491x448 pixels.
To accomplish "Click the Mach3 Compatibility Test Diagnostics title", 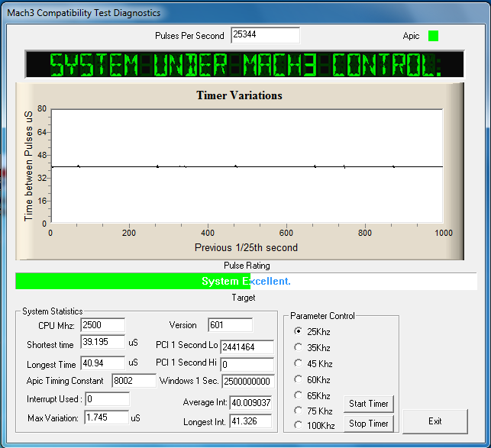I will coord(83,13).
